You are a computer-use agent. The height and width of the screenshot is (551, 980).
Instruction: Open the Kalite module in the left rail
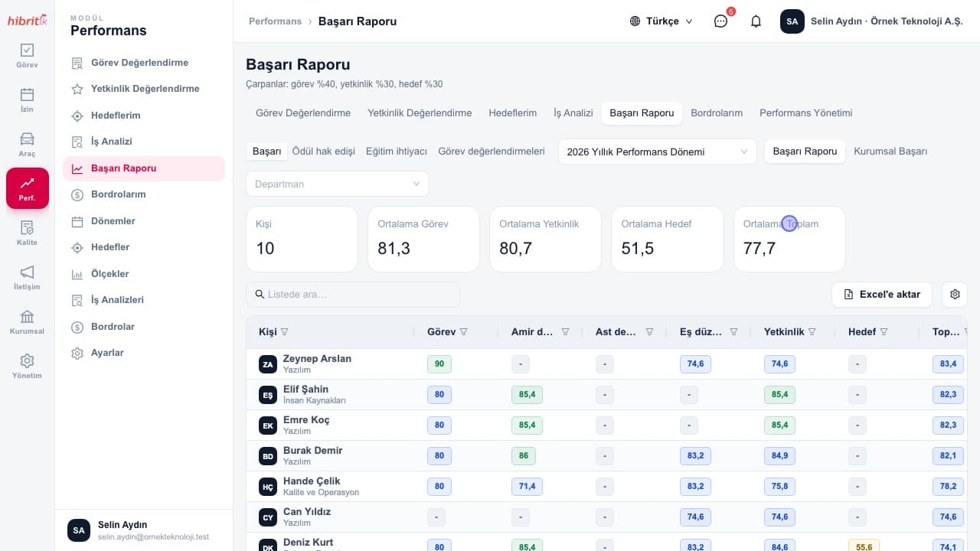[x=27, y=233]
